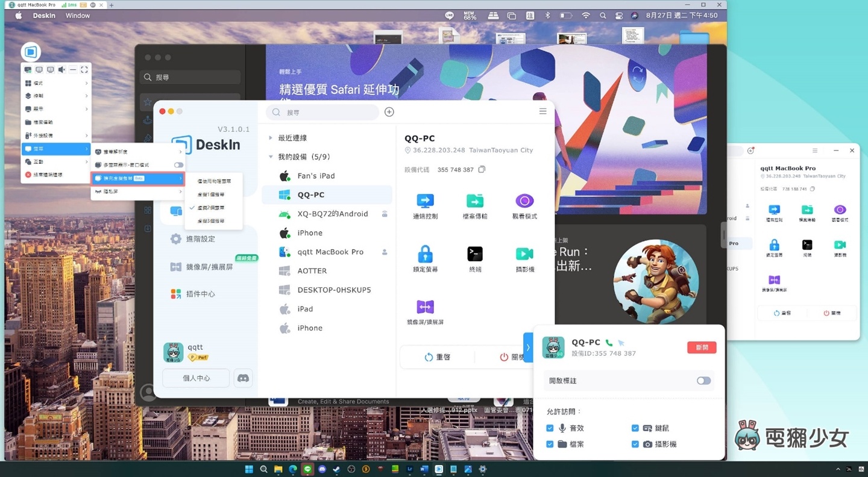Open 插件中心 in DeskIn sidebar
Screen dimensions: 868x477
pos(193,294)
